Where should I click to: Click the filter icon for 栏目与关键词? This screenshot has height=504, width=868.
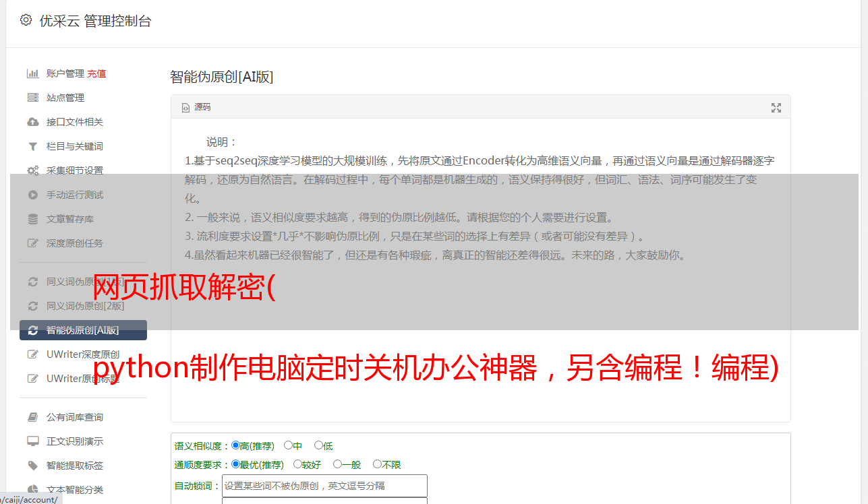tap(32, 146)
